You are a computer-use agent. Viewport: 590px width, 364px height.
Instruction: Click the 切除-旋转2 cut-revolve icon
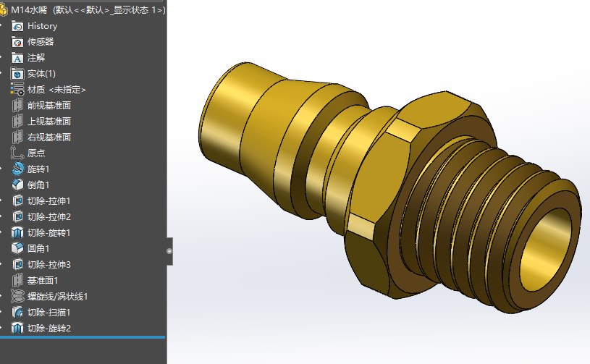point(17,329)
